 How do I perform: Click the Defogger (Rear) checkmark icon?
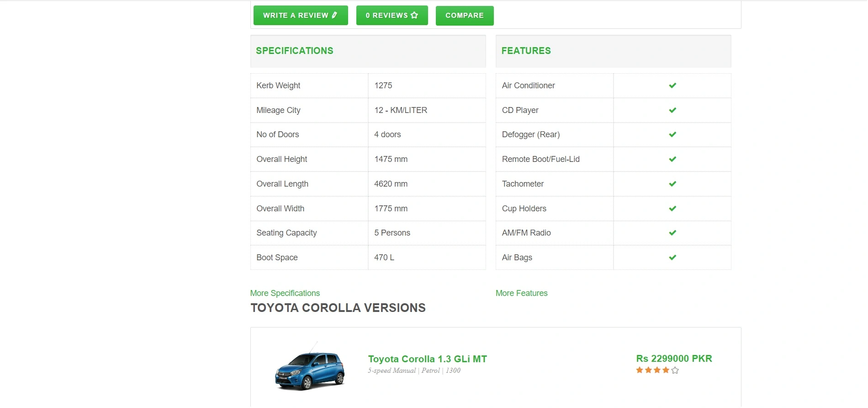tap(672, 134)
